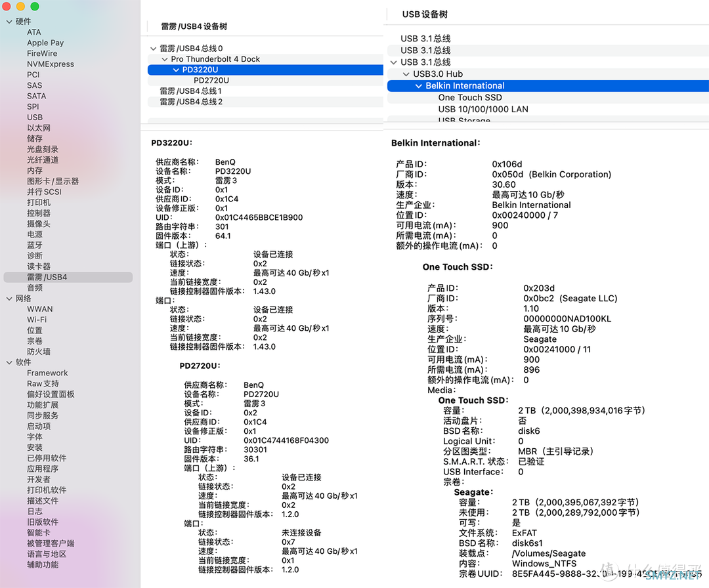Collapse the PD3220U chevron

tap(176, 70)
